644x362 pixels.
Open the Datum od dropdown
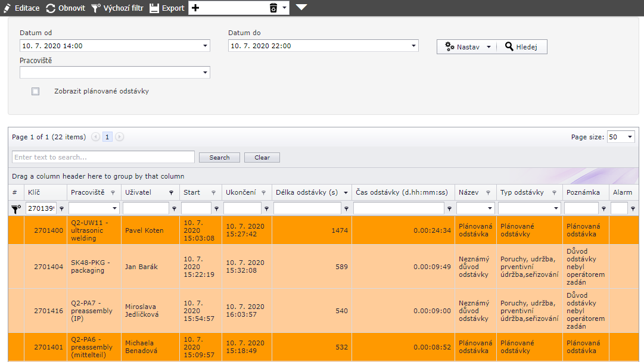pos(205,46)
